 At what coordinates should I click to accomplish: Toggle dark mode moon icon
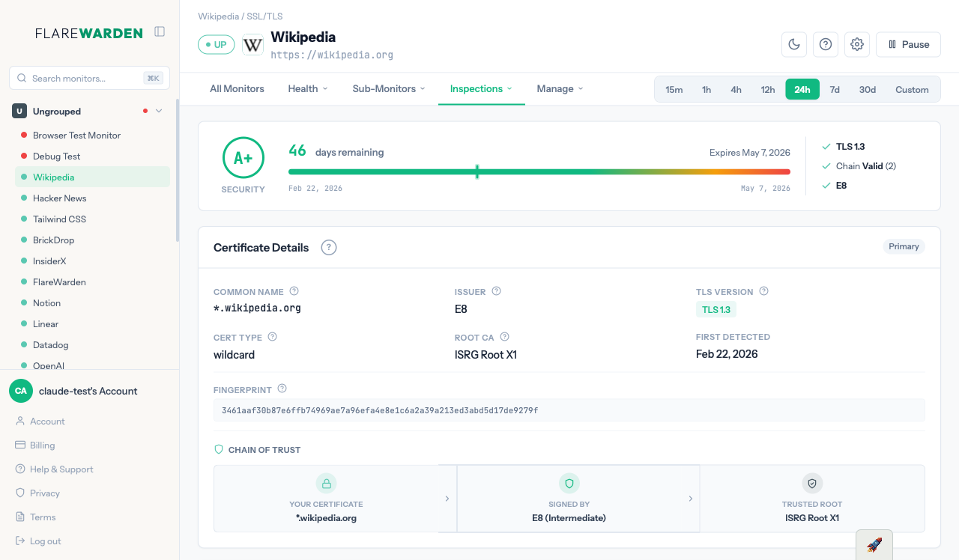tap(793, 44)
